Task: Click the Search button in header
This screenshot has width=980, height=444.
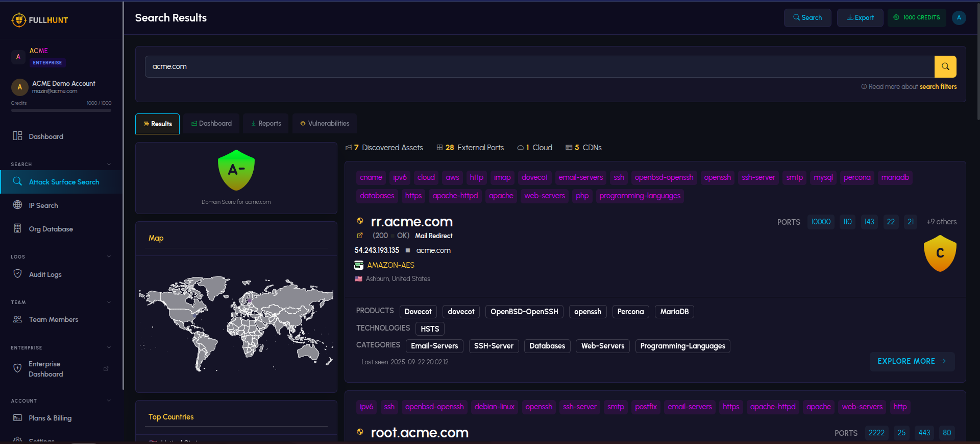Action: [807, 18]
